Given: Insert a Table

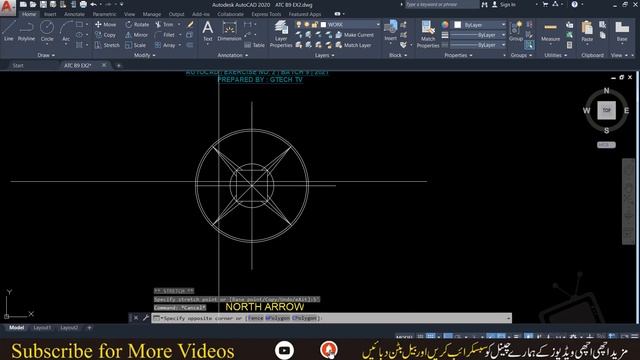Looking at the screenshot, I should [x=255, y=45].
